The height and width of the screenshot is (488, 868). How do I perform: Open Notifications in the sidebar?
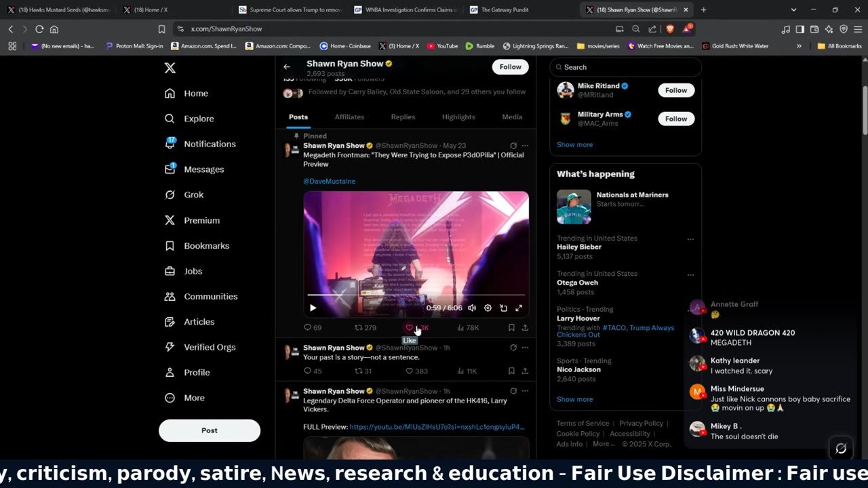[x=200, y=144]
